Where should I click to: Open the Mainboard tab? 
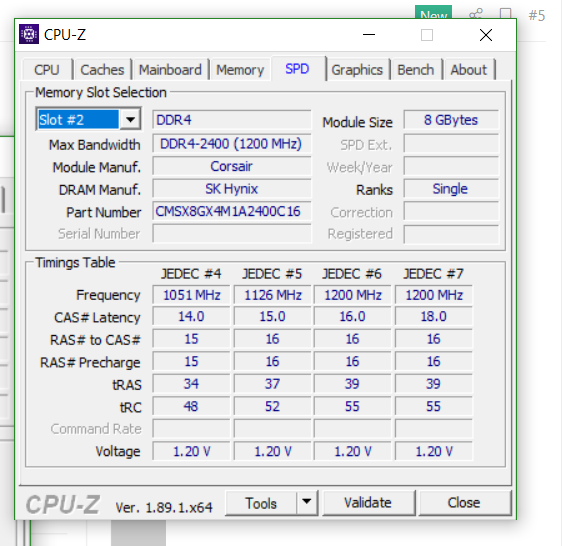(x=170, y=70)
